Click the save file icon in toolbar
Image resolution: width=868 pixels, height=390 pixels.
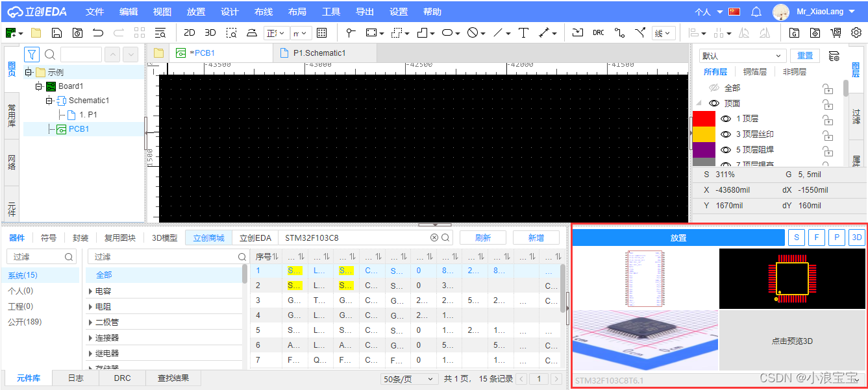coord(56,32)
